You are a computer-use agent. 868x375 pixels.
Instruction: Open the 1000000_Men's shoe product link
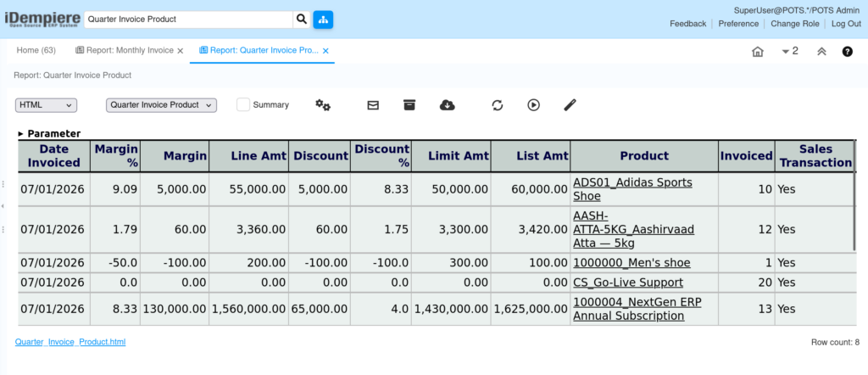(632, 262)
